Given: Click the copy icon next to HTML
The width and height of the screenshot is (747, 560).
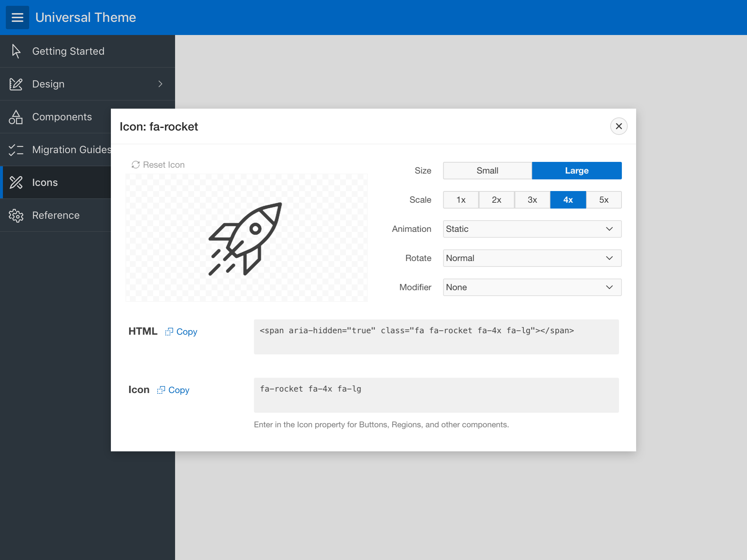Looking at the screenshot, I should [x=169, y=332].
